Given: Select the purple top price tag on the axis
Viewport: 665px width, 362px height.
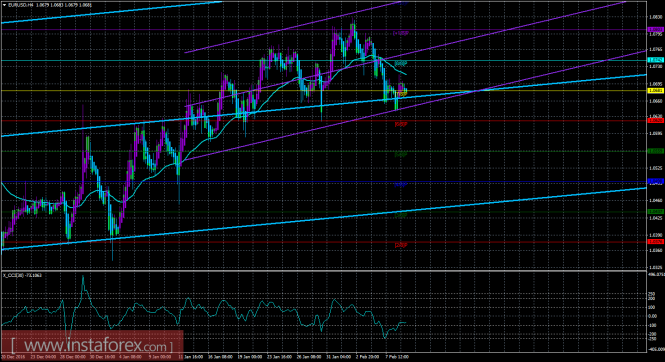Looking at the screenshot, I should (x=656, y=30).
